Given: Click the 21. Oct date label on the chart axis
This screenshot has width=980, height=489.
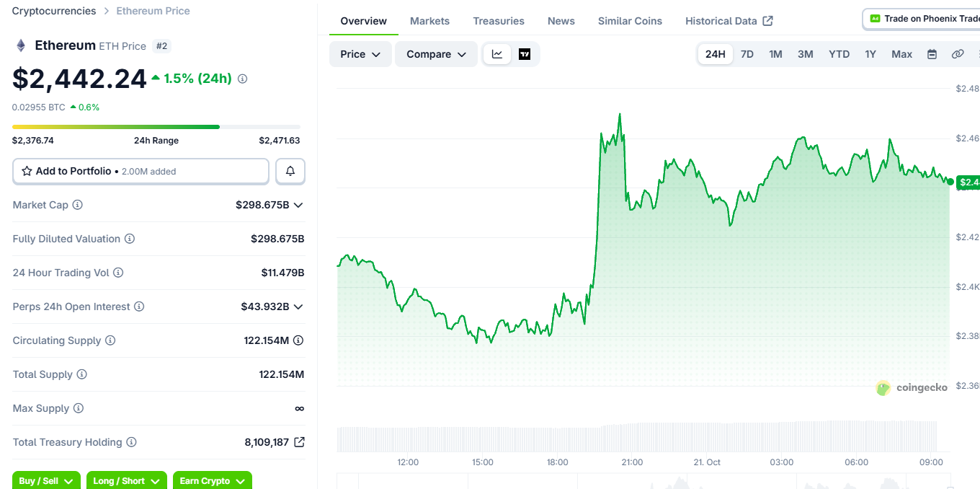Looking at the screenshot, I should point(707,462).
